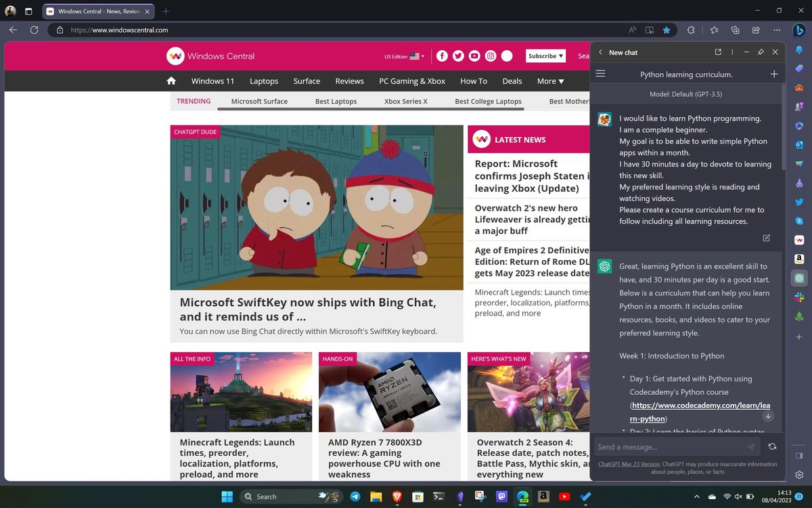Open Amazon from the Edge sidebar
This screenshot has width=812, height=508.
pos(799,258)
